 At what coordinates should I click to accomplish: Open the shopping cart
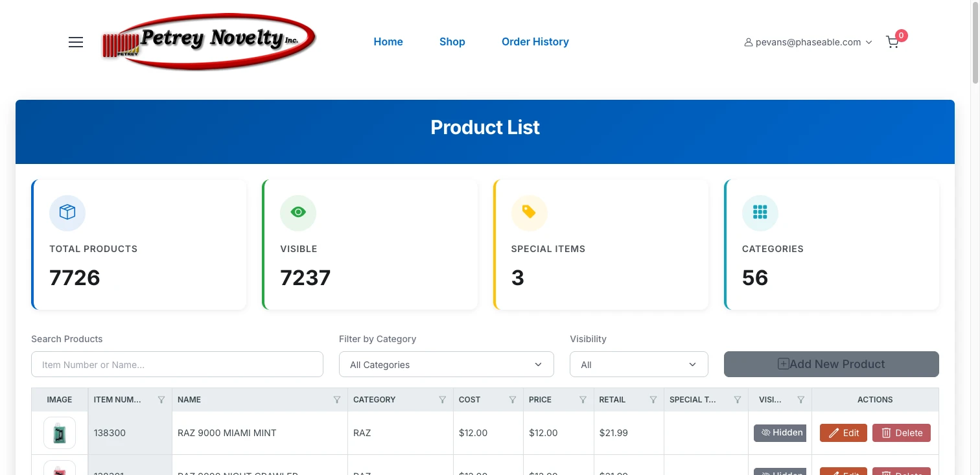[x=892, y=41]
